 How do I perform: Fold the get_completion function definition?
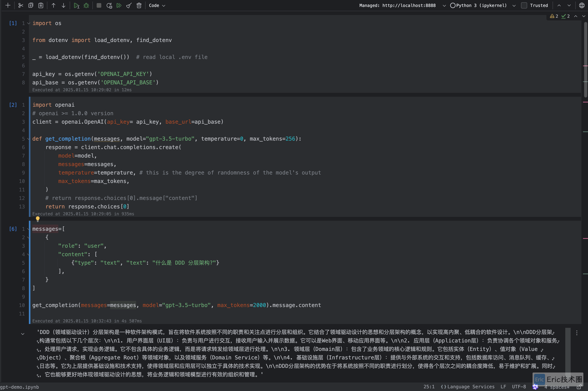click(x=28, y=139)
